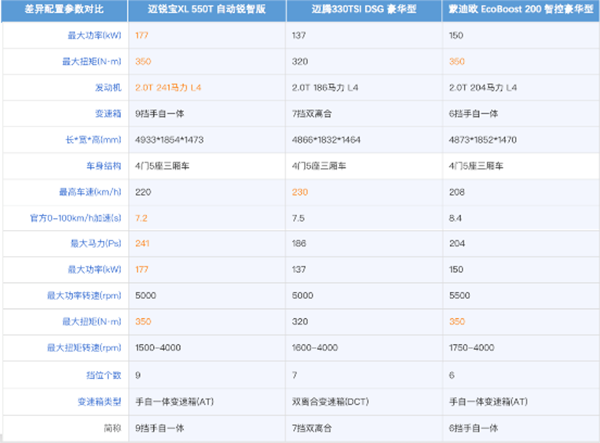Click the dimensions value 4866*1832*1464

tap(326, 140)
